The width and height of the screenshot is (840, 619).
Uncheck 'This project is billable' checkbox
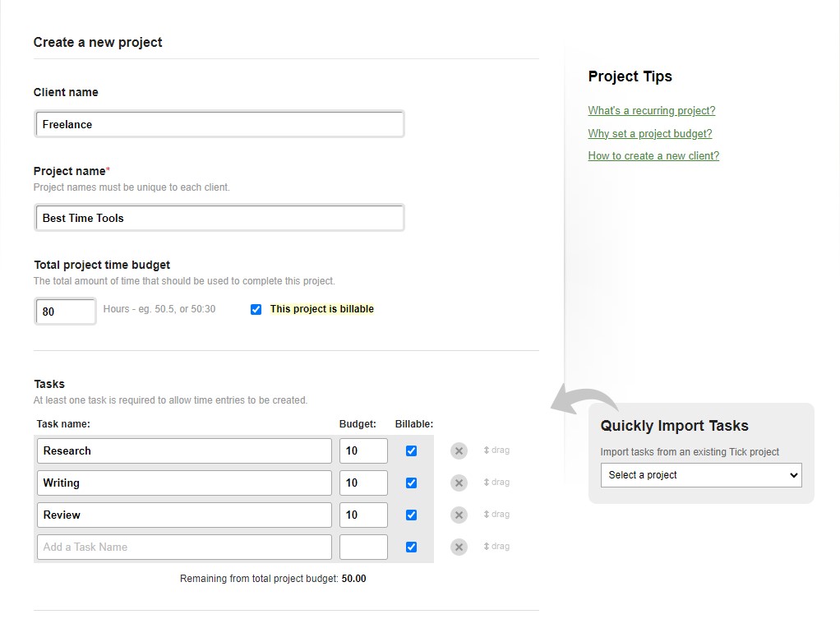tap(256, 310)
